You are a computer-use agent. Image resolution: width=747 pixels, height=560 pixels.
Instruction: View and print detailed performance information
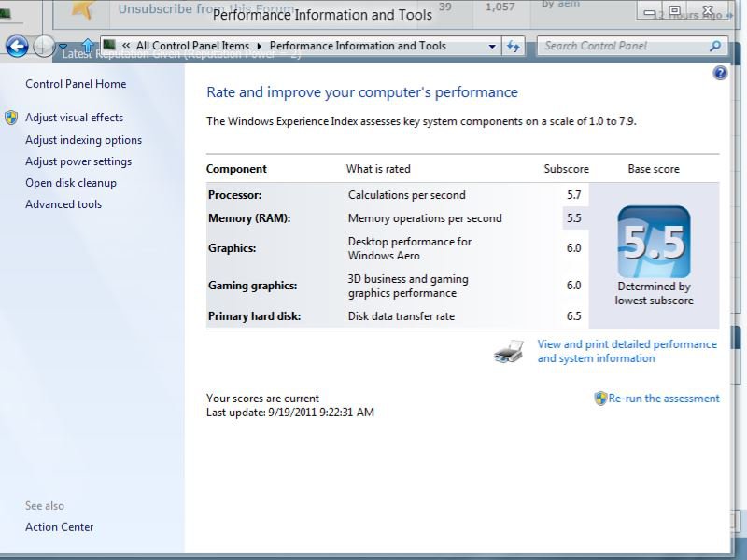[x=627, y=351]
